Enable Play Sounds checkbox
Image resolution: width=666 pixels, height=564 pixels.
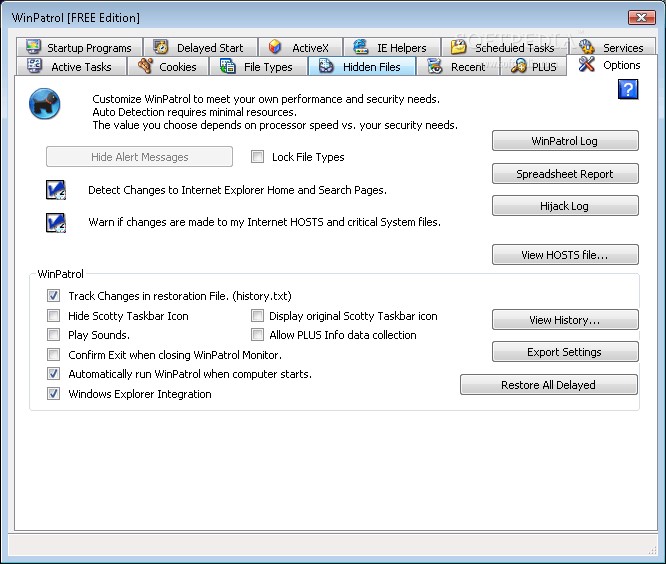[54, 335]
